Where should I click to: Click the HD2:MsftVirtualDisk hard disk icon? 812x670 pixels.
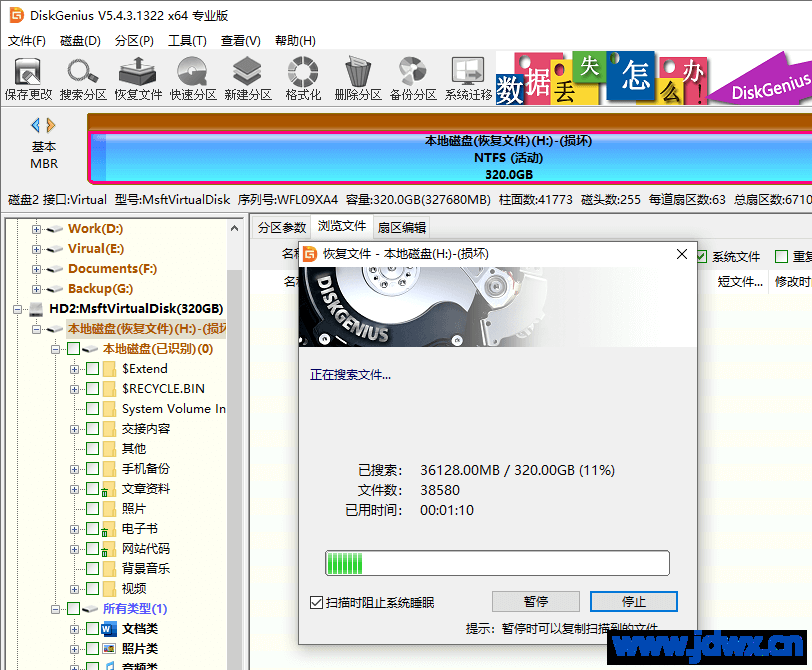pos(36,309)
